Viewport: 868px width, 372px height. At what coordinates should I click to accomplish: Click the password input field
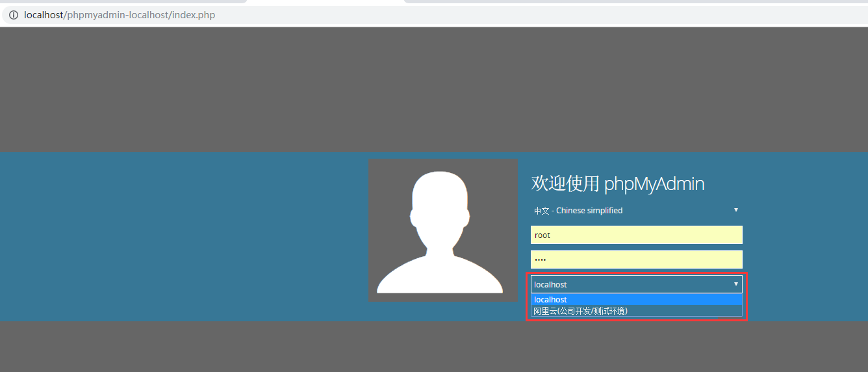pos(637,259)
